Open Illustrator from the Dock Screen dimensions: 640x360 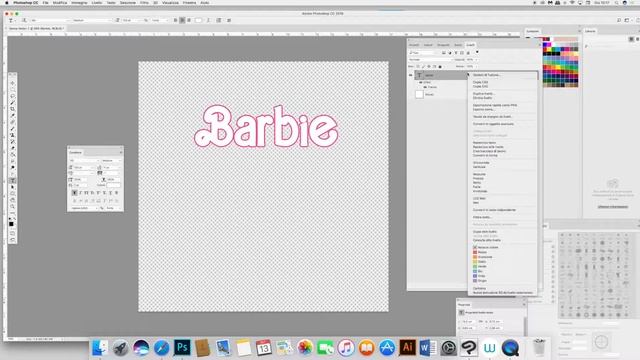click(x=407, y=348)
